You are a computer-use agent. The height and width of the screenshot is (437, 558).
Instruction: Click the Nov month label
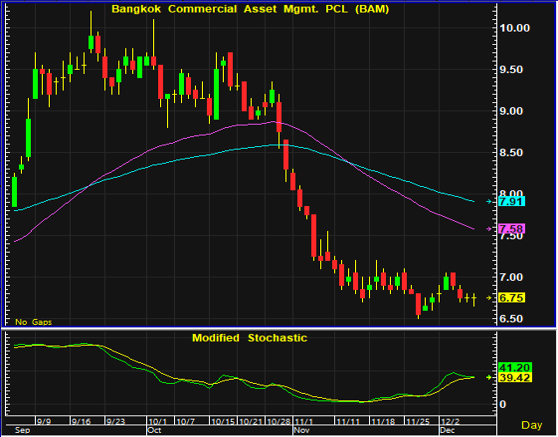(301, 430)
